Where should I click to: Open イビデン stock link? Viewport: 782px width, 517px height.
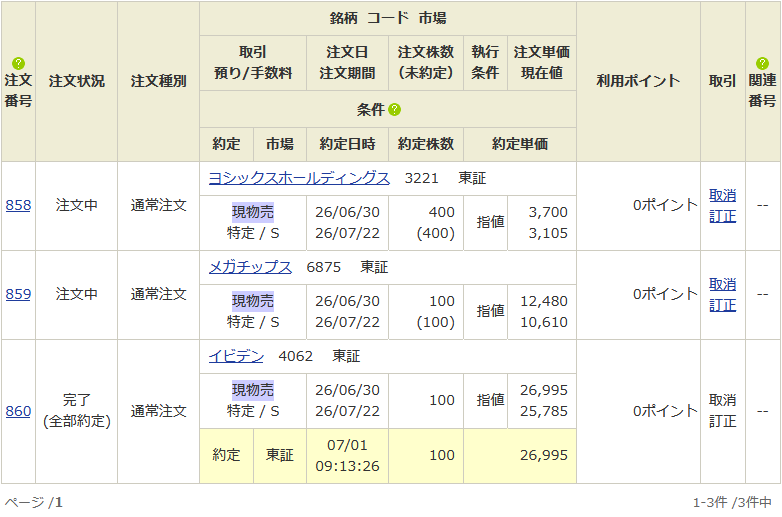(x=236, y=356)
